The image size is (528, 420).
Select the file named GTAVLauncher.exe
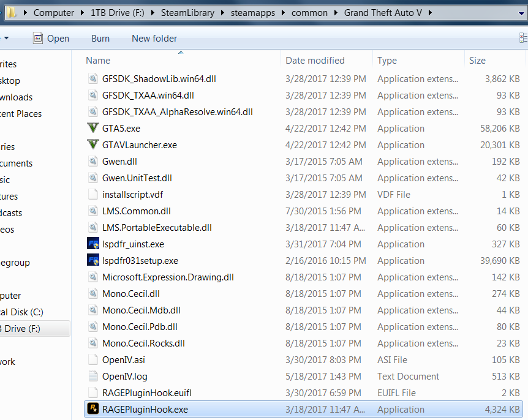coord(140,144)
